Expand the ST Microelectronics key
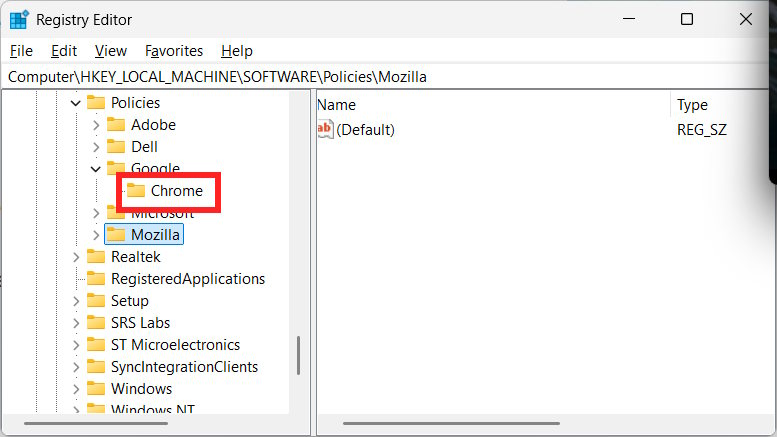This screenshot has height=437, width=777. pos(76,345)
